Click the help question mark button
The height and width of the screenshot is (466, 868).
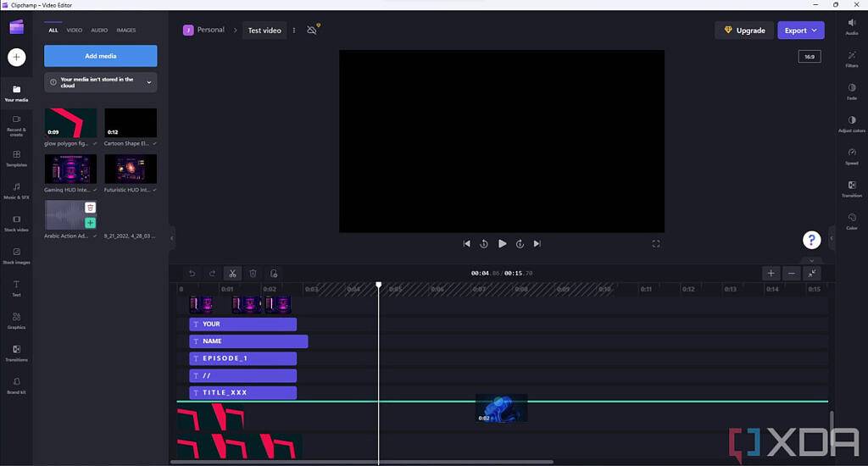812,240
